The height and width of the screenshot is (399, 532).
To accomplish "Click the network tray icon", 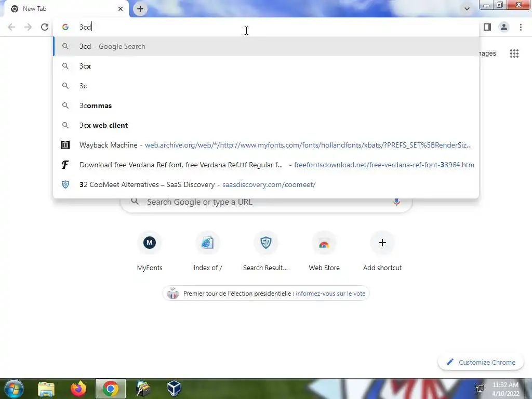I will 480,389.
